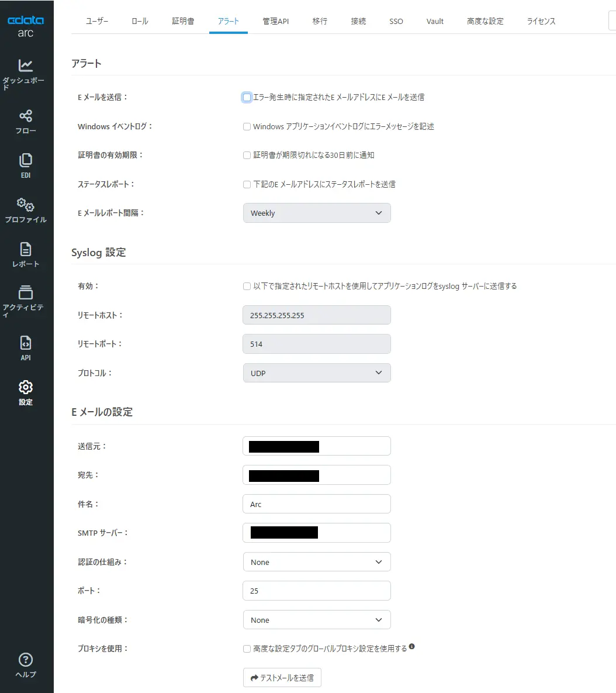Click the 認証の仕組み label
The width and height of the screenshot is (616, 693).
point(102,562)
